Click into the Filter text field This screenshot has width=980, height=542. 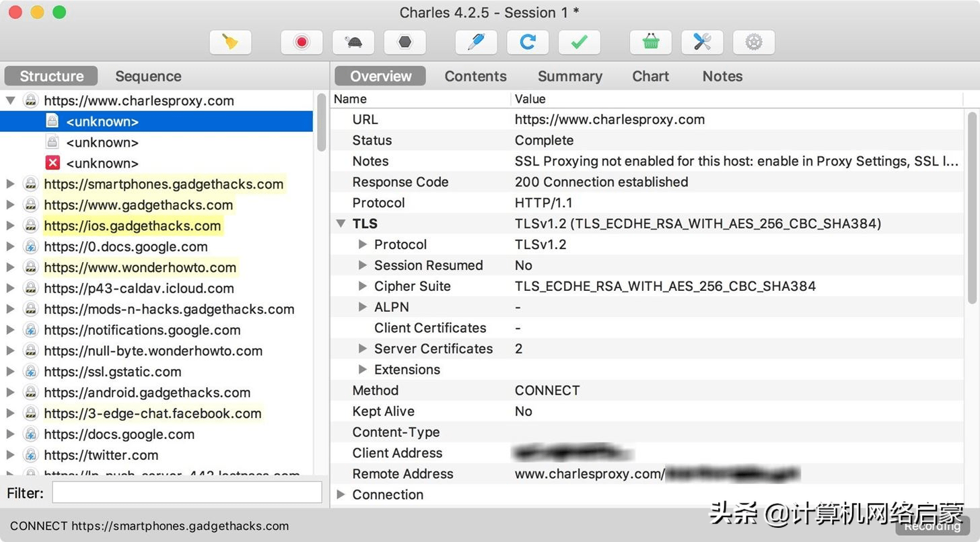pos(187,493)
